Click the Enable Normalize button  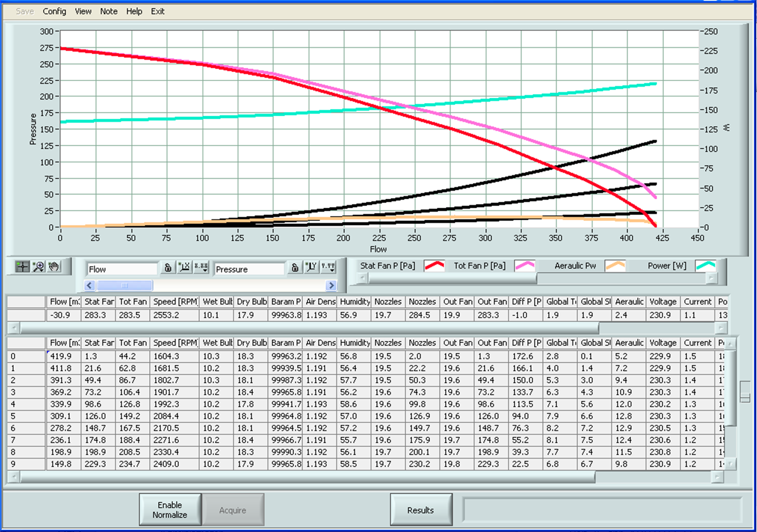tap(170, 509)
